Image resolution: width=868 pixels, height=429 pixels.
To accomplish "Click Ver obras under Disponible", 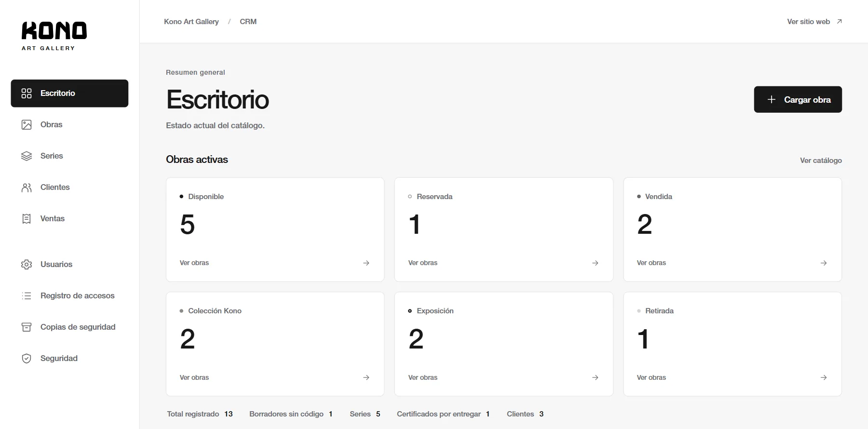I will tap(194, 263).
